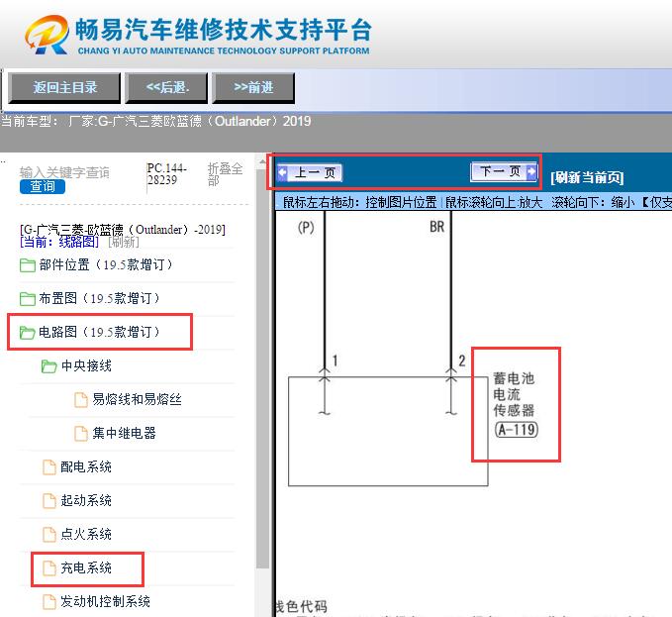
Task: Focus the 输入关键字查询 search field
Action: tap(64, 172)
